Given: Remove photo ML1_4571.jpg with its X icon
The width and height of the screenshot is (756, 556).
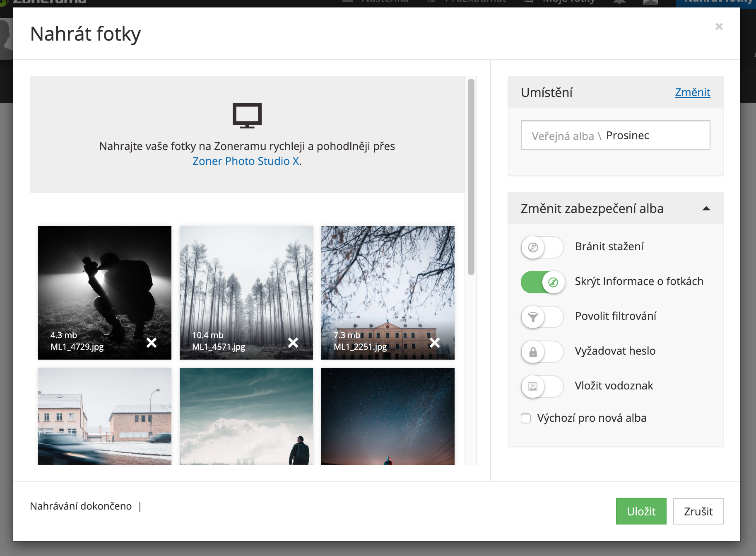Looking at the screenshot, I should tap(293, 343).
